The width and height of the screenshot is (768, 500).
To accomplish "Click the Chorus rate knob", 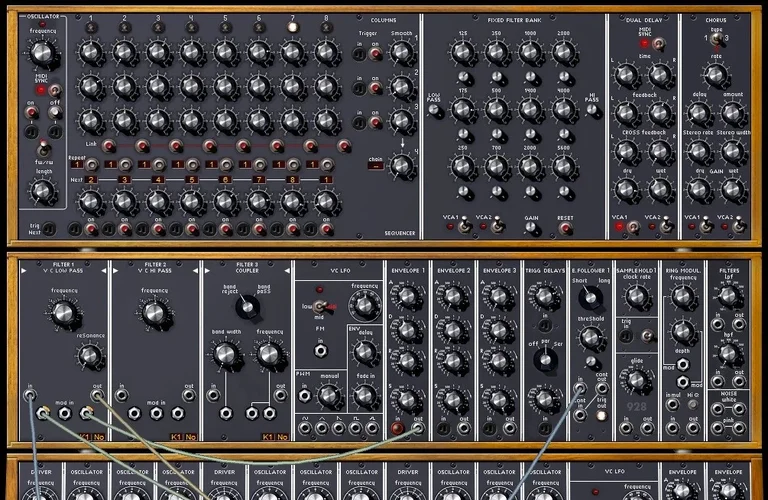I will tap(716, 74).
